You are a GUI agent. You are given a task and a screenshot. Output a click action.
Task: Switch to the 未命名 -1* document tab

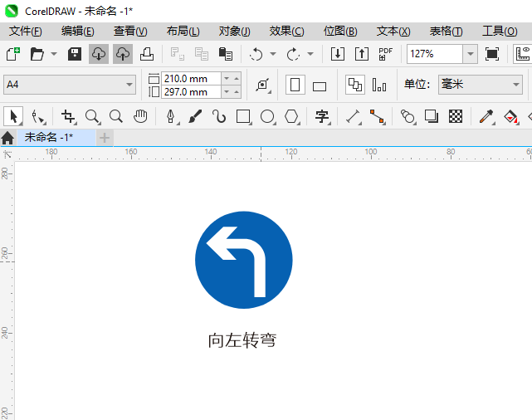point(56,138)
